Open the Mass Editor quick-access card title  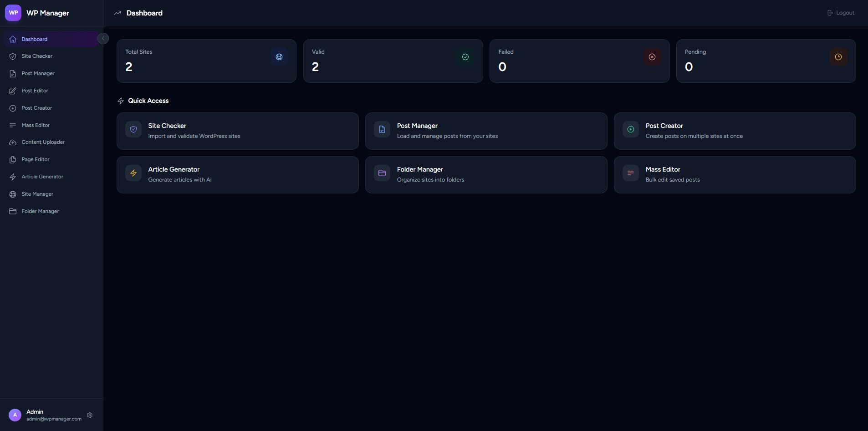(663, 169)
